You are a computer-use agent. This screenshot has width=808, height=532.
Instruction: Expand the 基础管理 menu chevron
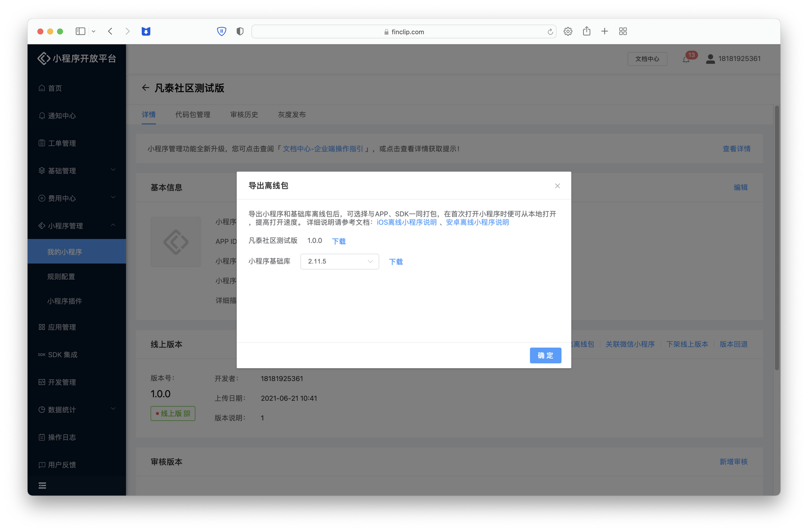pyautogui.click(x=113, y=170)
